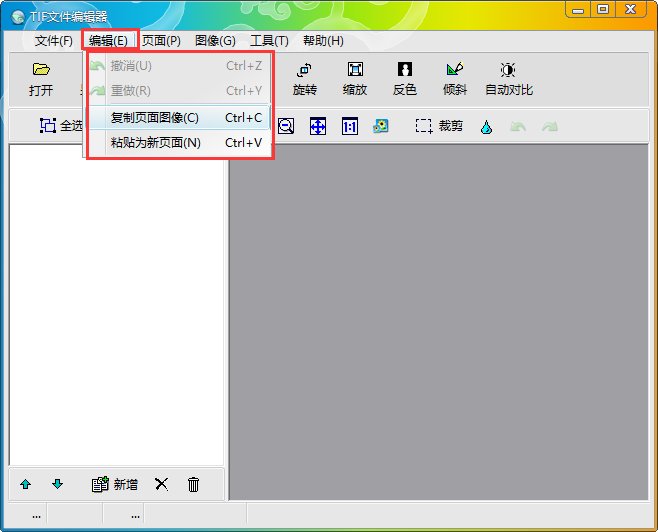The width and height of the screenshot is (658, 532).
Task: Click the Add new page button
Action: [115, 485]
